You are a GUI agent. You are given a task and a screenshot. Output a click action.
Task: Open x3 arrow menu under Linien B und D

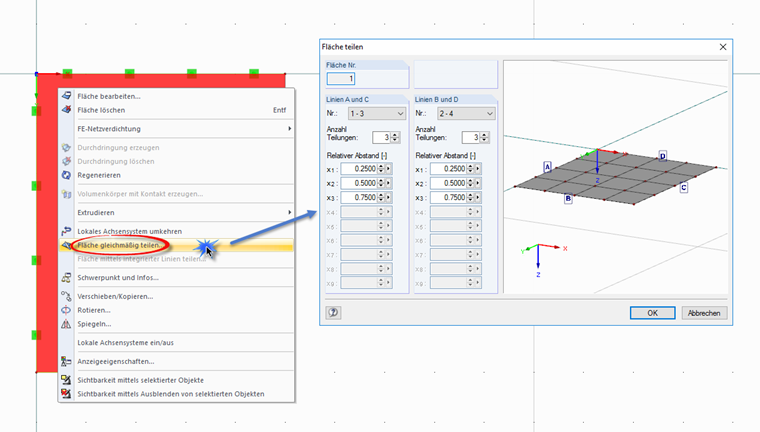coord(478,197)
